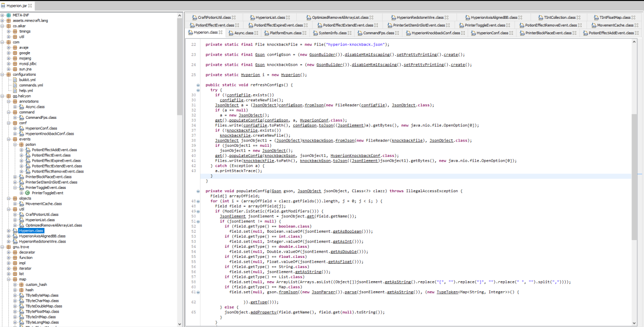Collapse the events package node
This screenshot has width=644, height=327.
point(9,139)
